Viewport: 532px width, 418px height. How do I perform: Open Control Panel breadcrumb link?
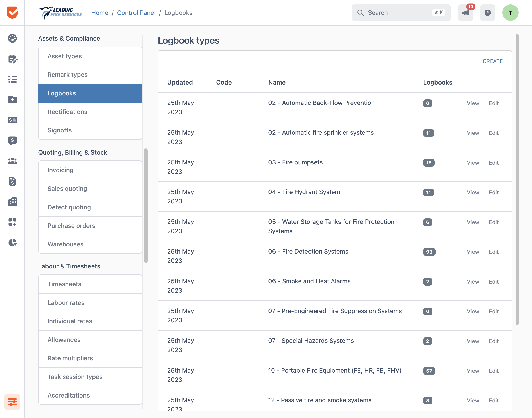click(x=136, y=13)
